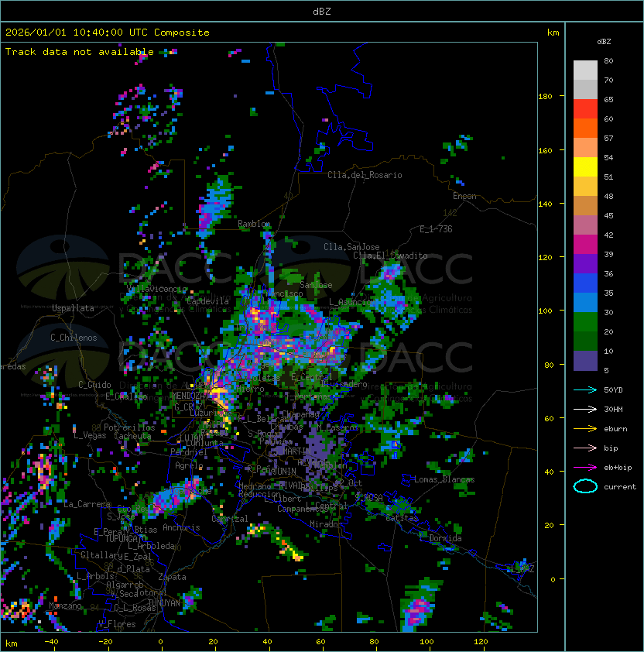Click the dBZ title at top center

click(x=322, y=12)
